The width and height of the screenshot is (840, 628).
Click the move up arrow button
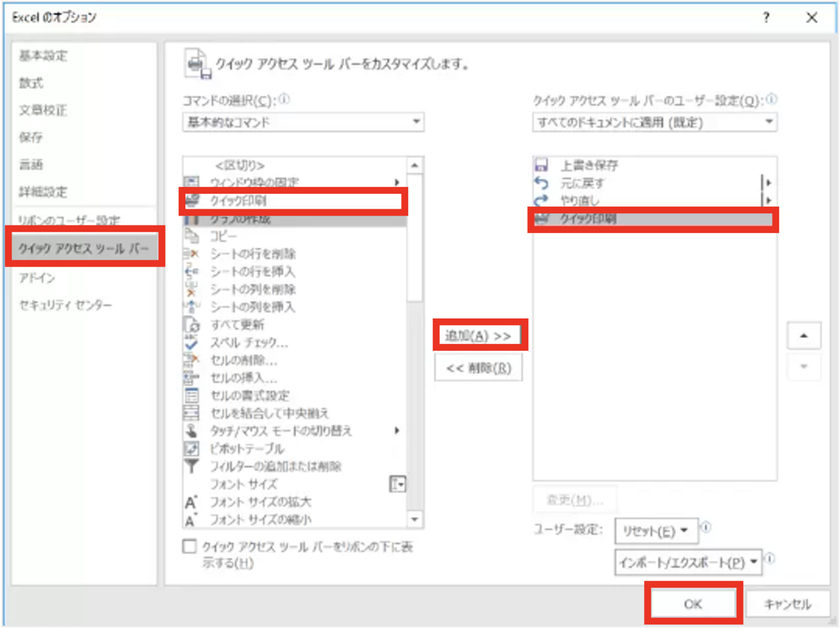(x=804, y=336)
